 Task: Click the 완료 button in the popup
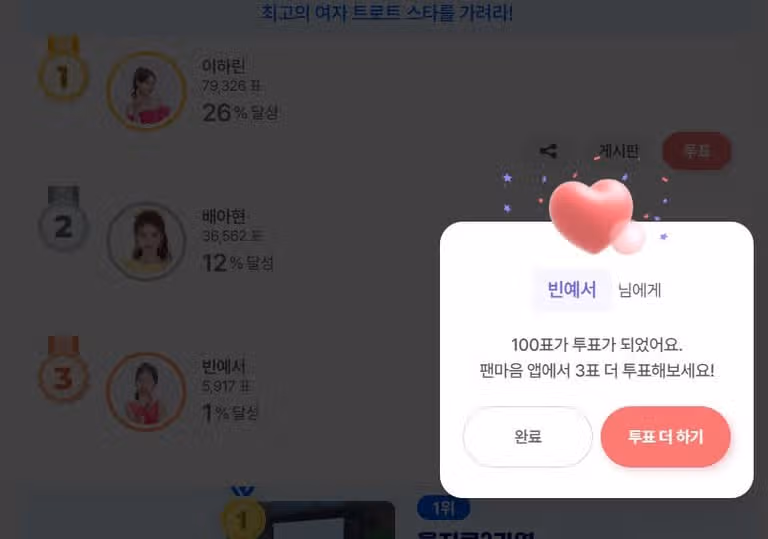point(528,437)
